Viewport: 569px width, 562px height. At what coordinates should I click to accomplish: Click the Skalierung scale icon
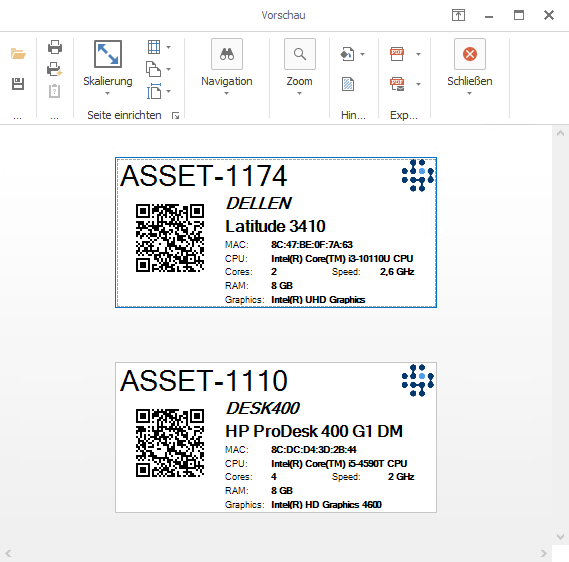(x=108, y=54)
